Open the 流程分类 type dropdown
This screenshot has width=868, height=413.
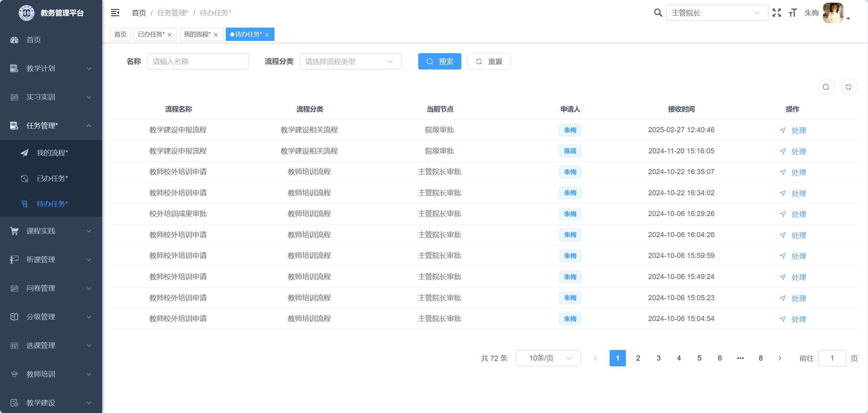tap(350, 62)
